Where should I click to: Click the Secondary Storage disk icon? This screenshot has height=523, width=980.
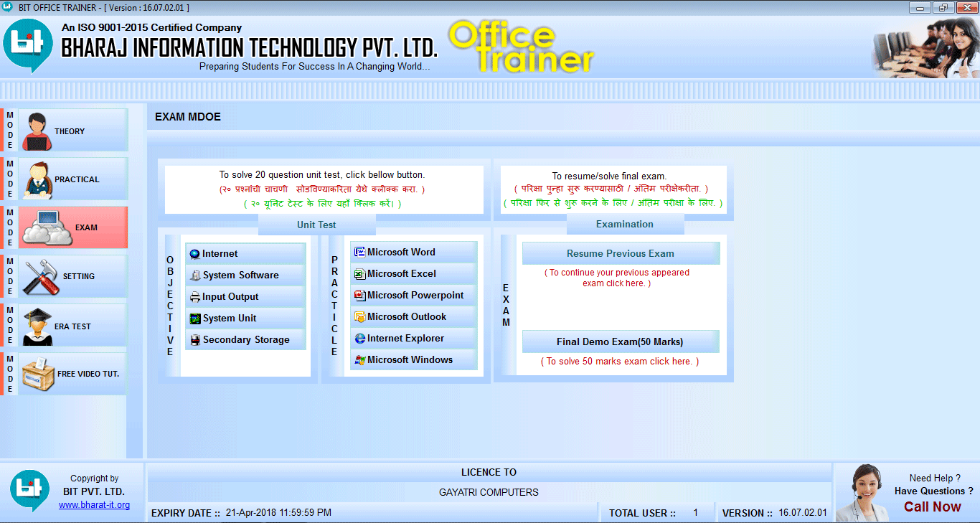tap(194, 340)
